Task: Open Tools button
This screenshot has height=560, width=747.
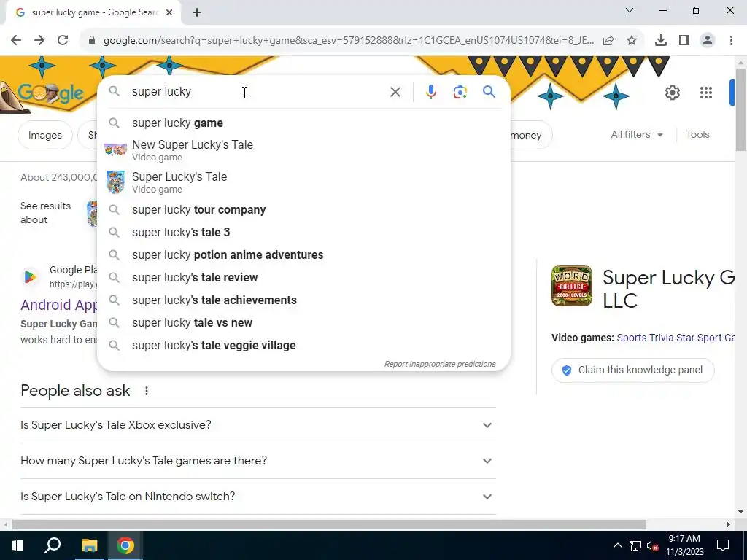Action: tap(697, 135)
